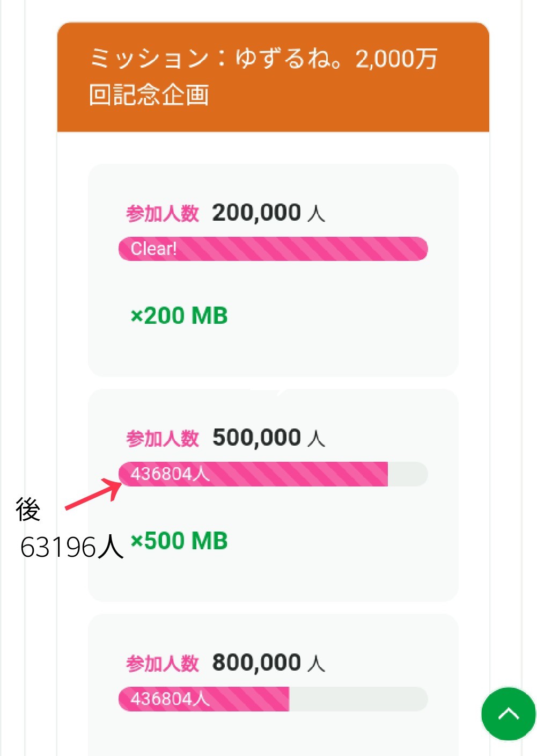Viewport: 537px width, 756px height.
Task: Tap the green scroll-to-top chevron button
Action: pyautogui.click(x=508, y=714)
